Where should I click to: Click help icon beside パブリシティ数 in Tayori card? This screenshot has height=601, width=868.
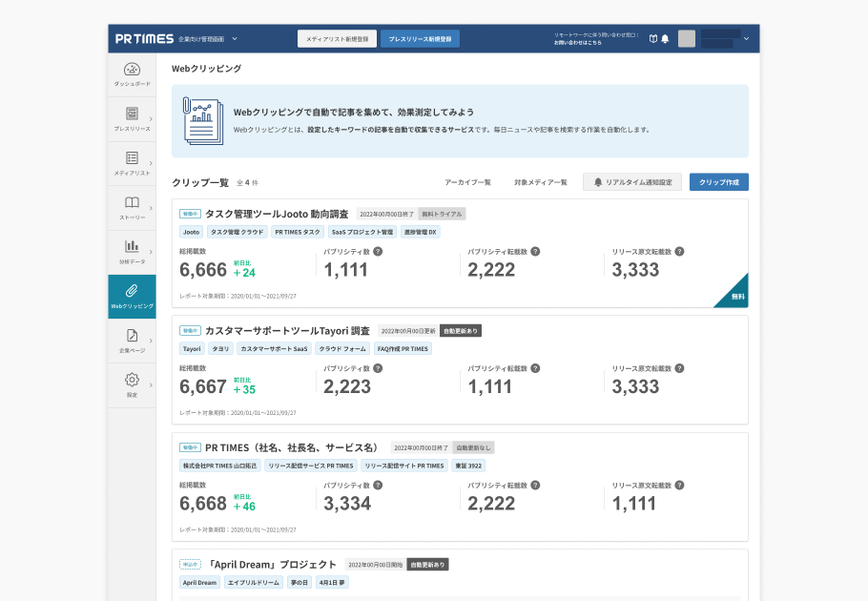click(378, 368)
